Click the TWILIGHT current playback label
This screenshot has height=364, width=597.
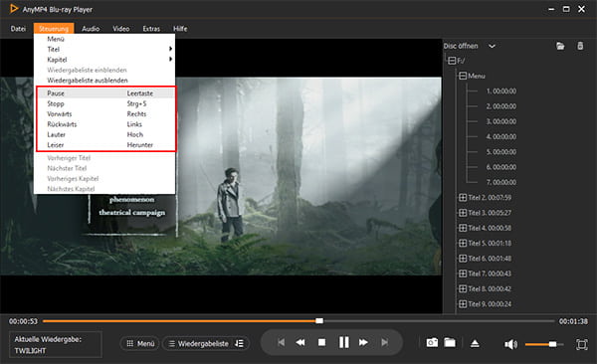point(30,351)
